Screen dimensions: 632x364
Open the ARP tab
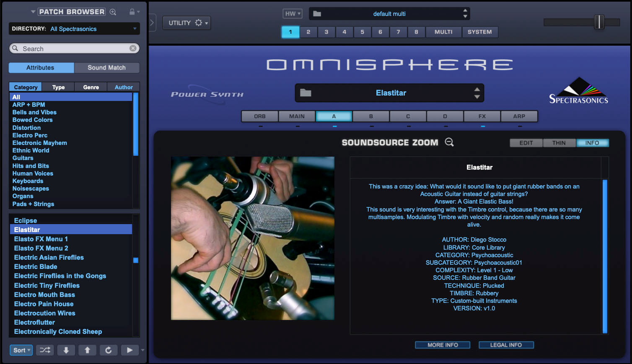pos(519,116)
